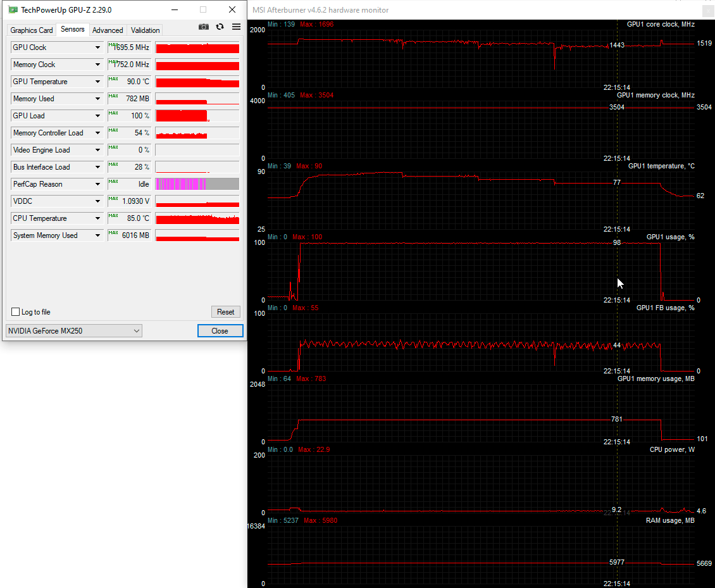715x588 pixels.
Task: Minimize the GPU-Z window
Action: click(x=175, y=9)
